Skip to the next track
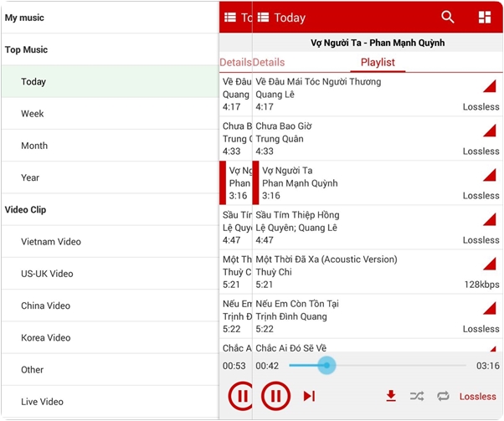 [x=309, y=396]
